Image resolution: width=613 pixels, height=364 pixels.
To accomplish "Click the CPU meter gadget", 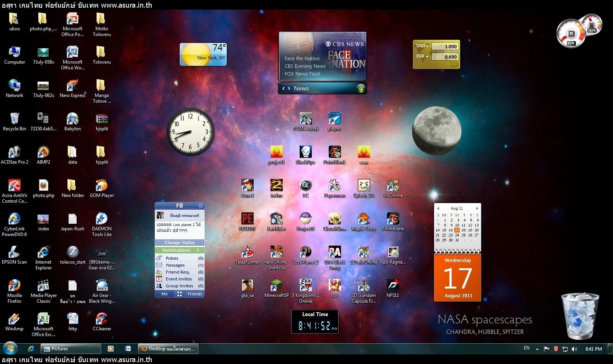I will tap(579, 30).
